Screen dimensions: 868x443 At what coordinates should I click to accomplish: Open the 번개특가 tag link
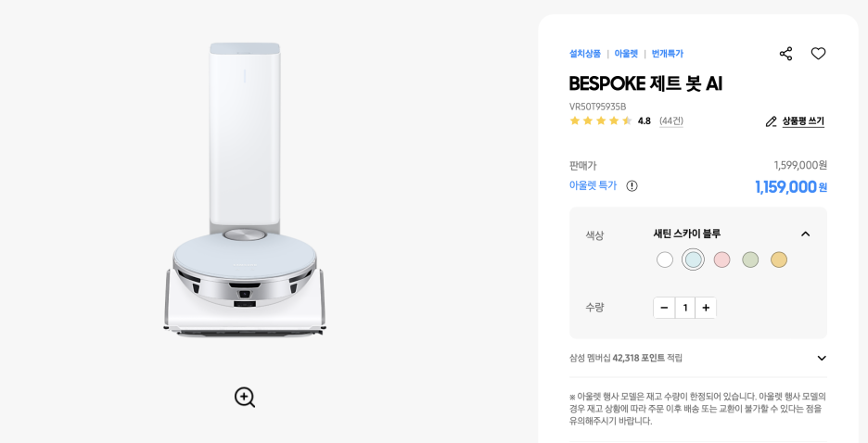tap(668, 54)
